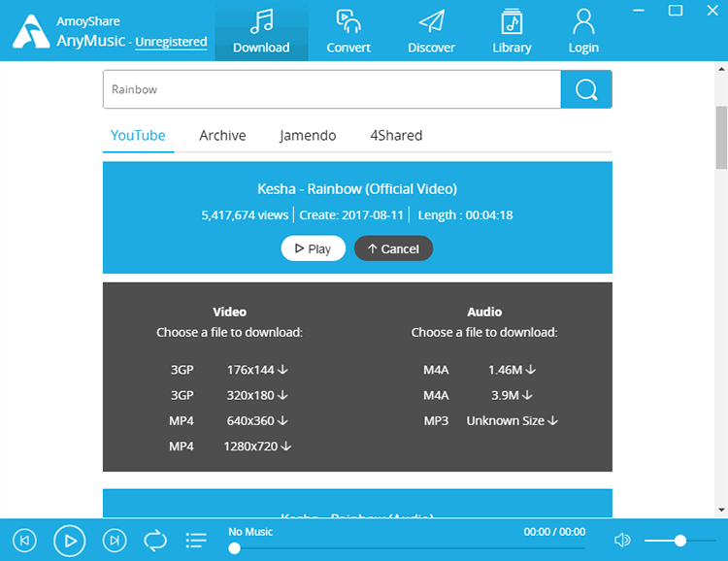Download M4A 1.46M audio
Screen dimensions: 728x561
513,370
